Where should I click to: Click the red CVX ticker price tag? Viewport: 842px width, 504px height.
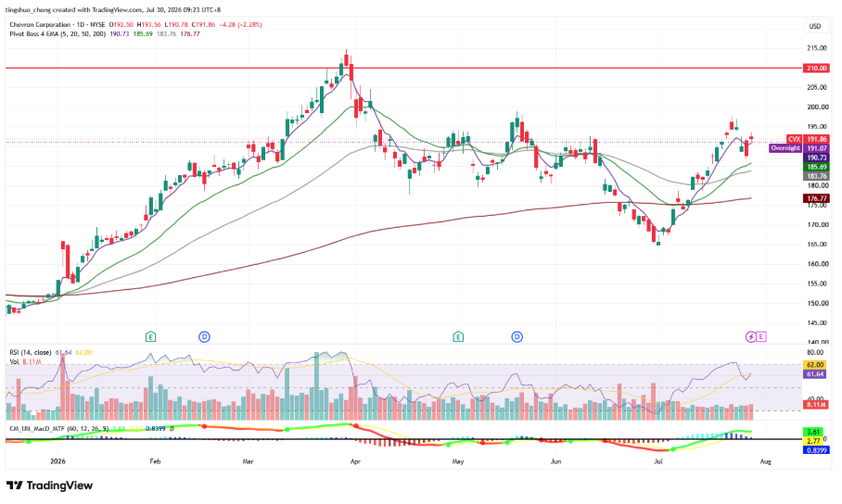[794, 139]
